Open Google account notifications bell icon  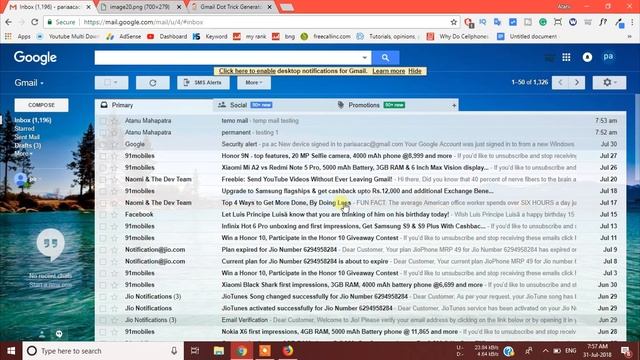tap(587, 58)
